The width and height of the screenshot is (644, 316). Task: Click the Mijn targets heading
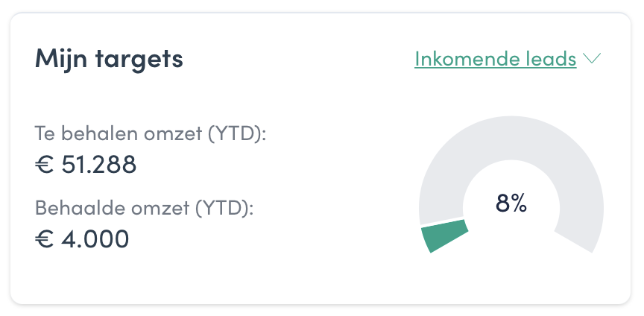pos(109,59)
